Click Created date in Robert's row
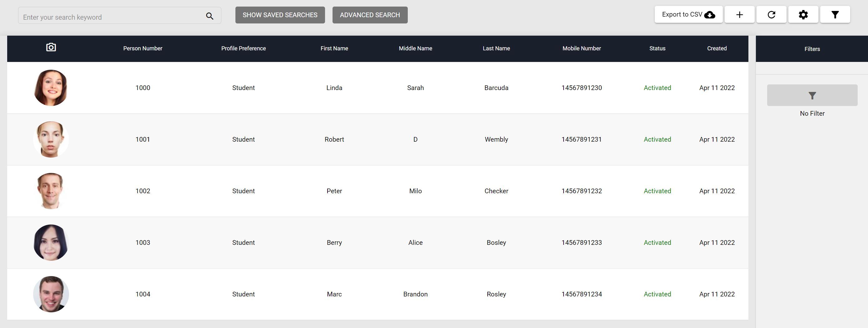Image resolution: width=868 pixels, height=328 pixels. 717,139
